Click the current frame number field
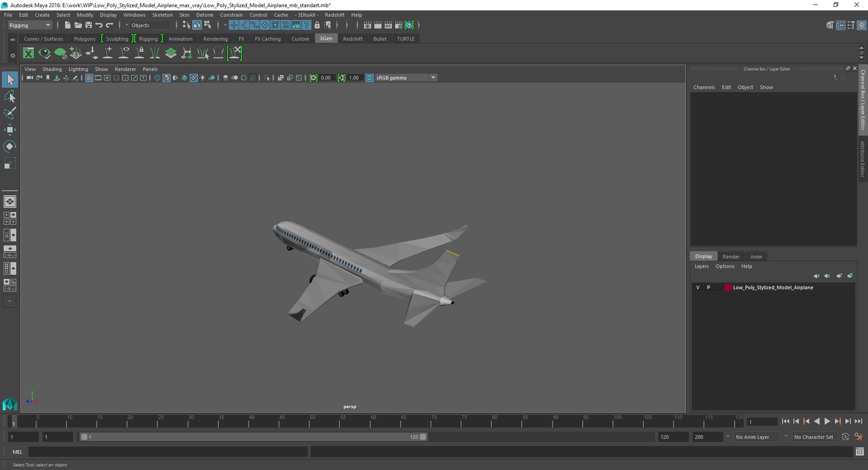The image size is (868, 470). [x=762, y=422]
